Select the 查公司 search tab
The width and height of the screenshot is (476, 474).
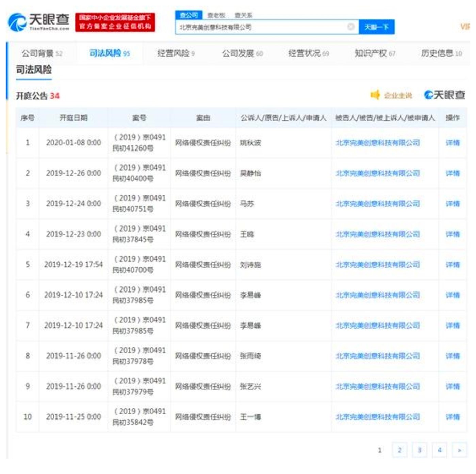point(189,15)
